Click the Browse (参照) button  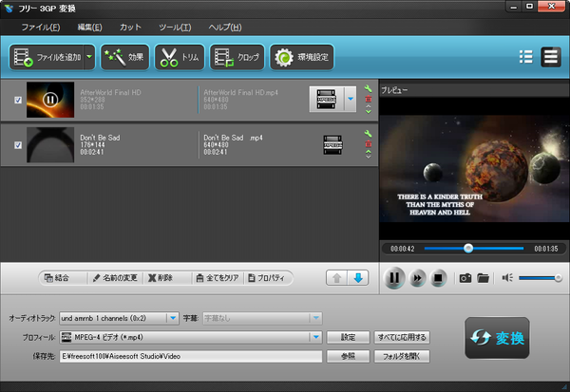348,356
